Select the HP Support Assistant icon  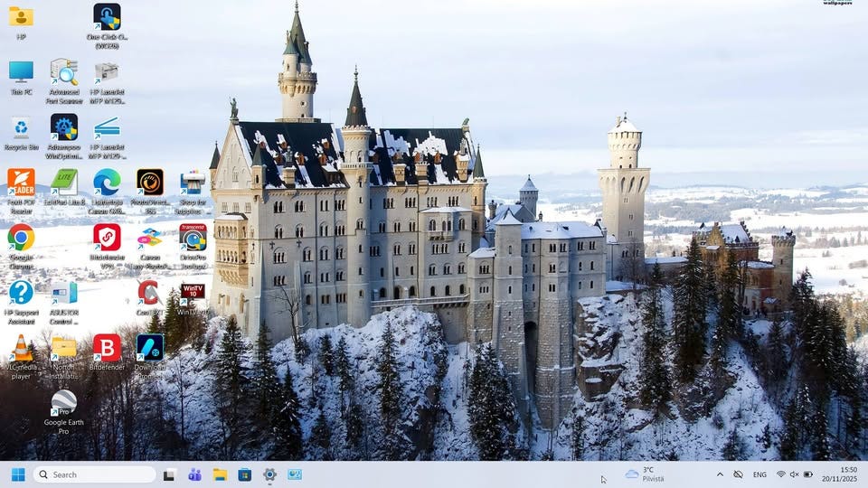pyautogui.click(x=21, y=302)
